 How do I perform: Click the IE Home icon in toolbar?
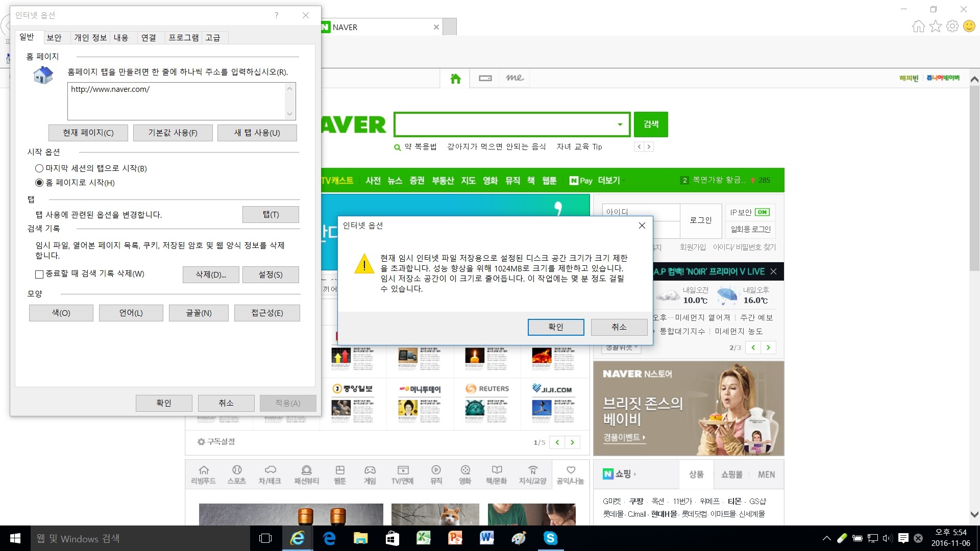click(918, 26)
